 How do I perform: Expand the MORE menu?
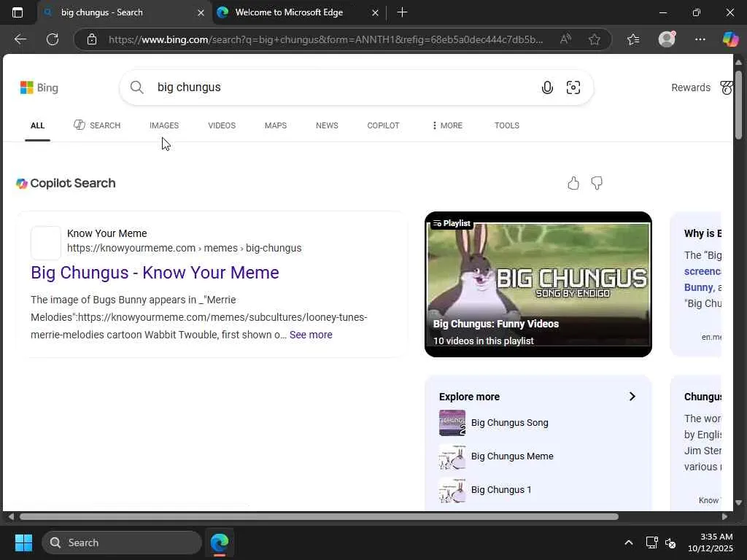point(447,125)
